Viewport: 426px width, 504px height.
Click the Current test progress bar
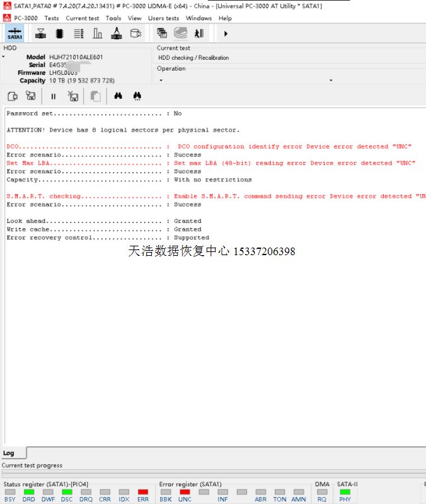213,473
